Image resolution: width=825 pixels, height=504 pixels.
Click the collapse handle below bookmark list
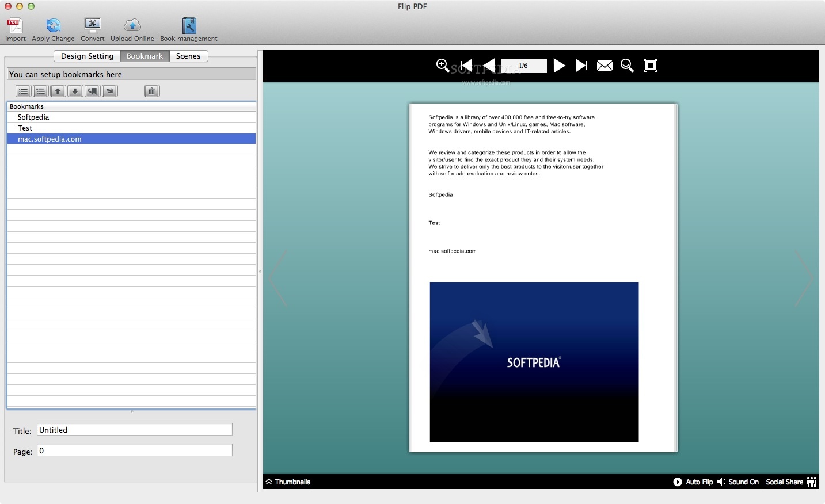[132, 411]
